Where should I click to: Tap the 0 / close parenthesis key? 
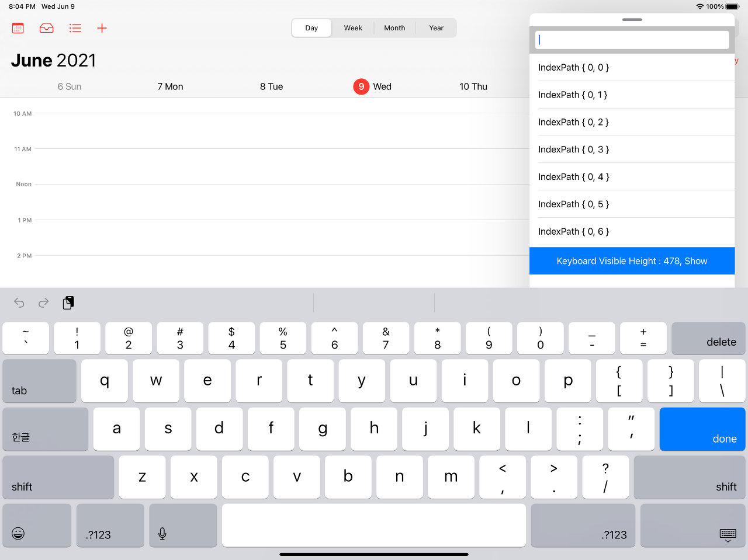point(541,339)
